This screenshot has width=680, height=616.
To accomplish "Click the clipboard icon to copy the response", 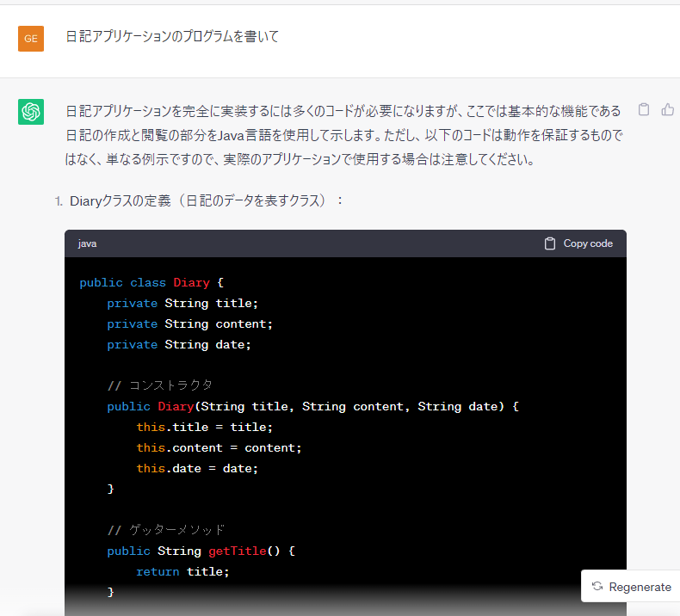I will coord(643,109).
